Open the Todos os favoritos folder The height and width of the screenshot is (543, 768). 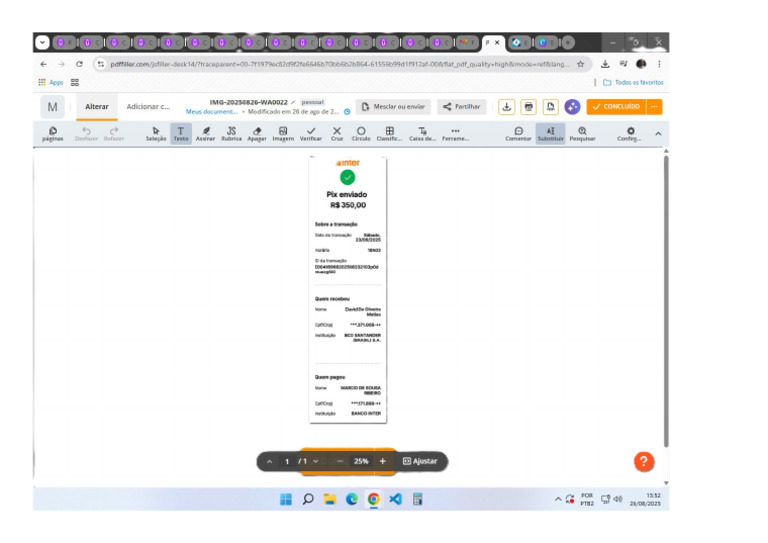(x=633, y=82)
